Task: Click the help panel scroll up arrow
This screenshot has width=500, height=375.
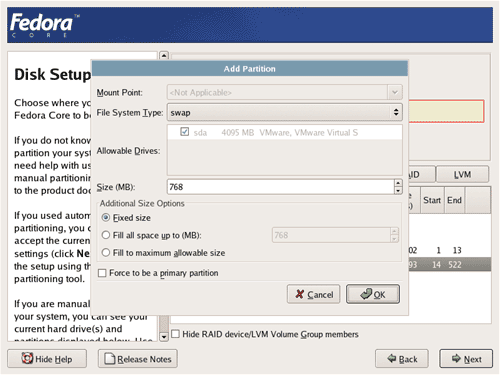Action: pyautogui.click(x=164, y=55)
